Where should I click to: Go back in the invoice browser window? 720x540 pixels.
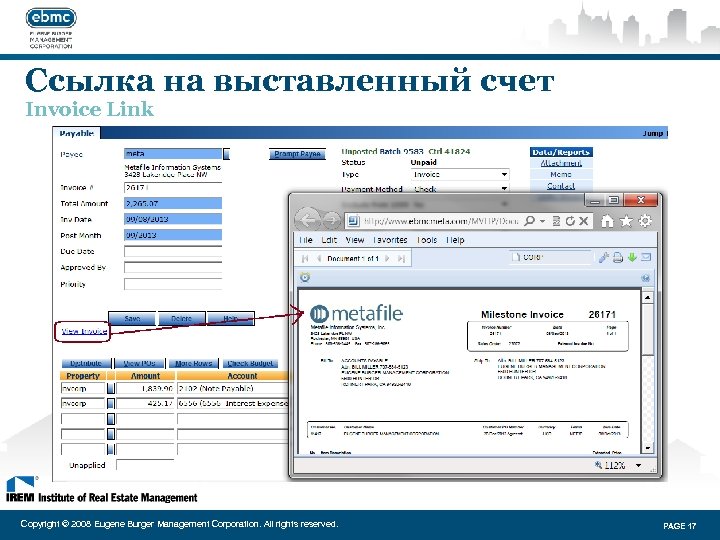pos(307,220)
